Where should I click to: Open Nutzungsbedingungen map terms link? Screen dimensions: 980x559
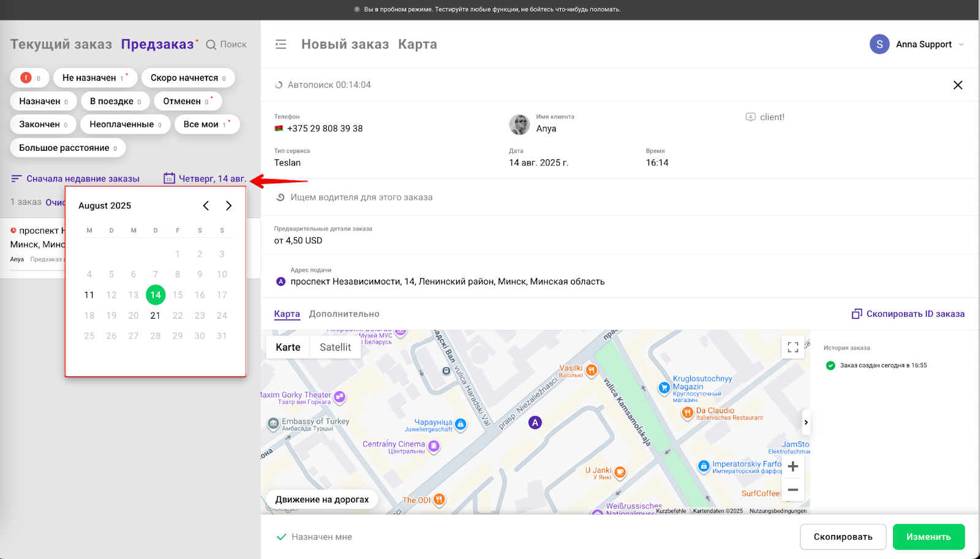(x=778, y=511)
